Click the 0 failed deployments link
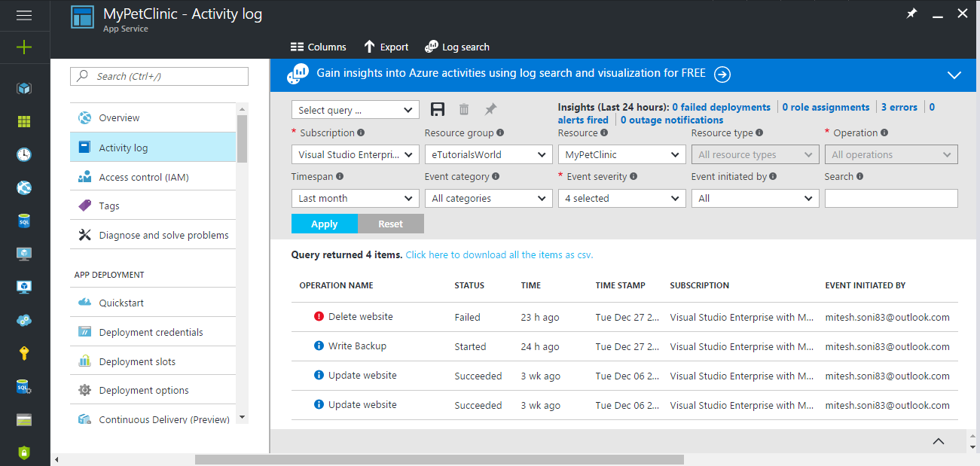 pos(722,107)
